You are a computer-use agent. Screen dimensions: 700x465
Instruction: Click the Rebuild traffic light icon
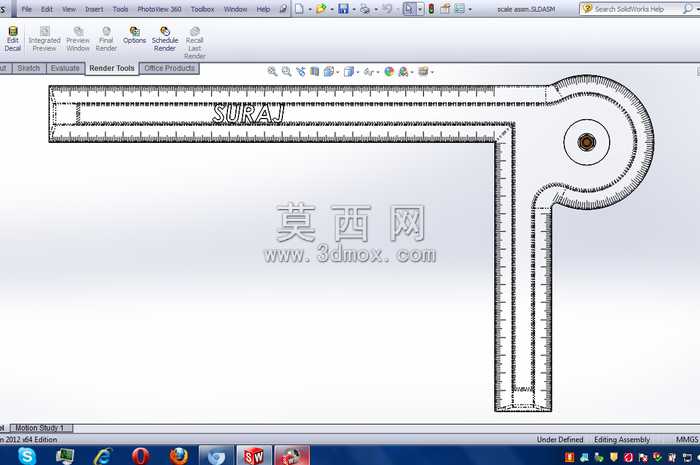tap(431, 8)
